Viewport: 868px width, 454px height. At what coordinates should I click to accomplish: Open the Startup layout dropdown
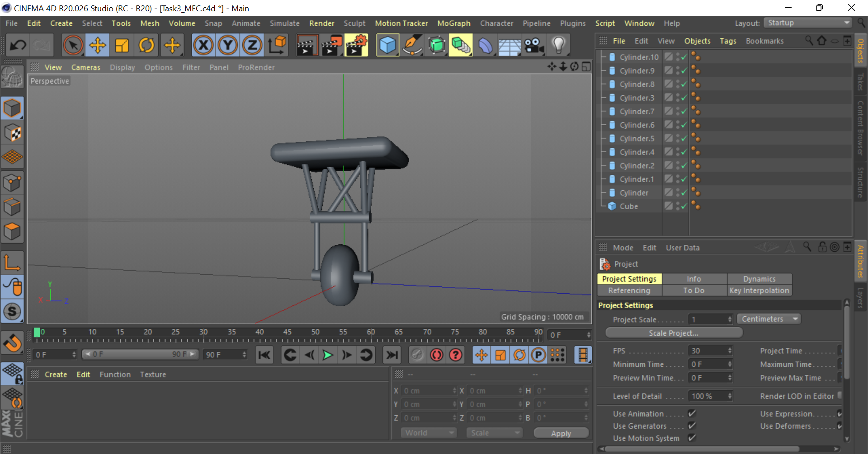(x=807, y=23)
